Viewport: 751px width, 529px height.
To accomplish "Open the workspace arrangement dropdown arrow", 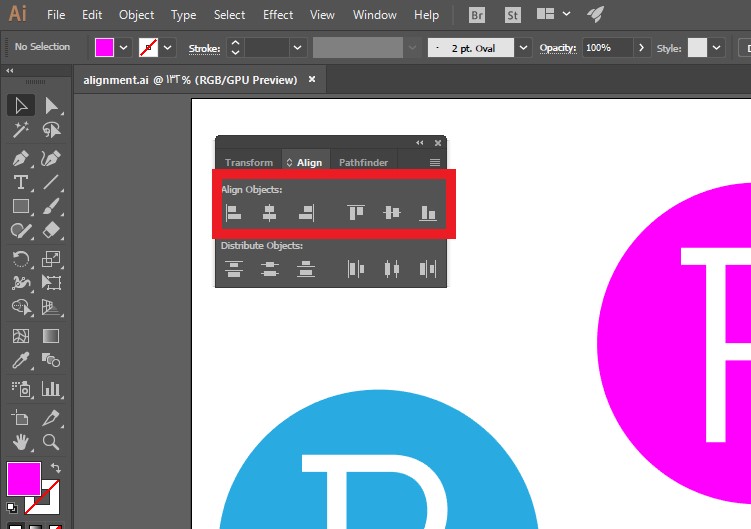I will tap(566, 14).
